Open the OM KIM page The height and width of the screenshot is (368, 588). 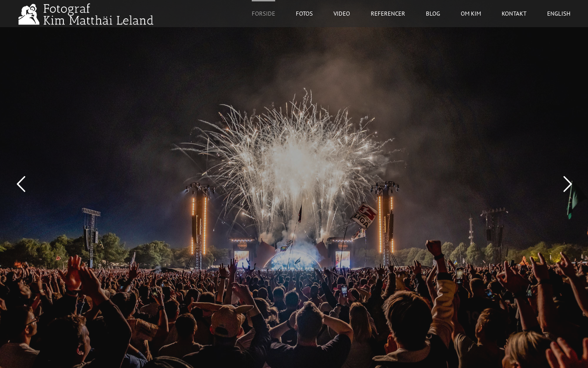[471, 14]
